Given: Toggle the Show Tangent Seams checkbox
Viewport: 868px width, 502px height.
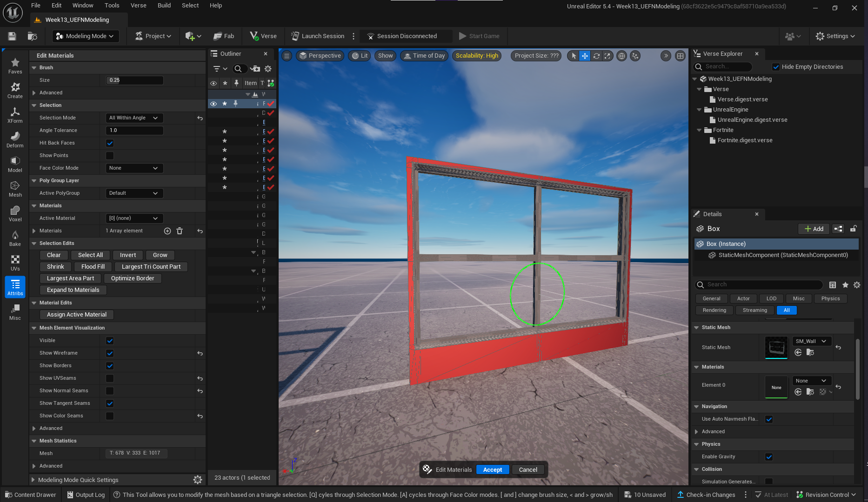Looking at the screenshot, I should click(110, 403).
